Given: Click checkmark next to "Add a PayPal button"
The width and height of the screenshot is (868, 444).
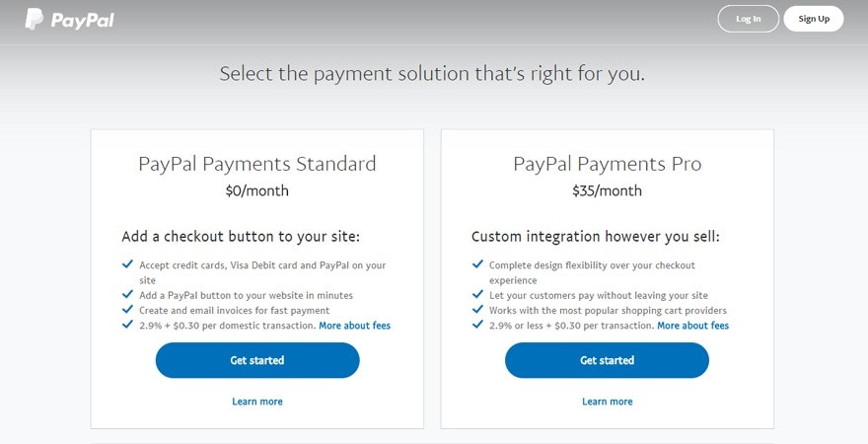Looking at the screenshot, I should [127, 294].
